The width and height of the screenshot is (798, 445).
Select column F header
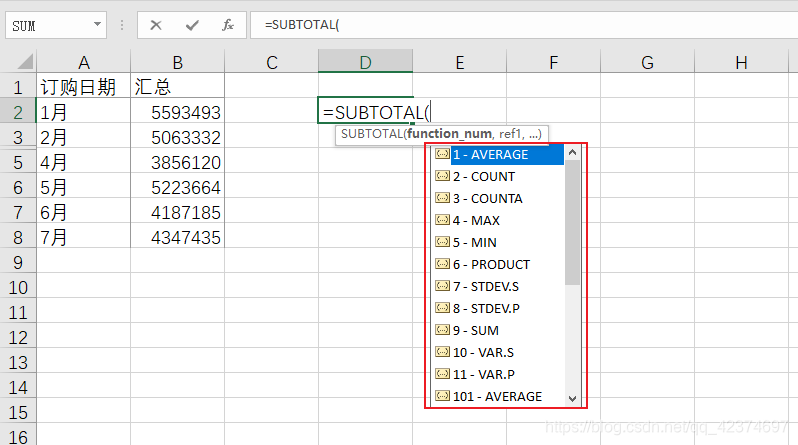554,62
